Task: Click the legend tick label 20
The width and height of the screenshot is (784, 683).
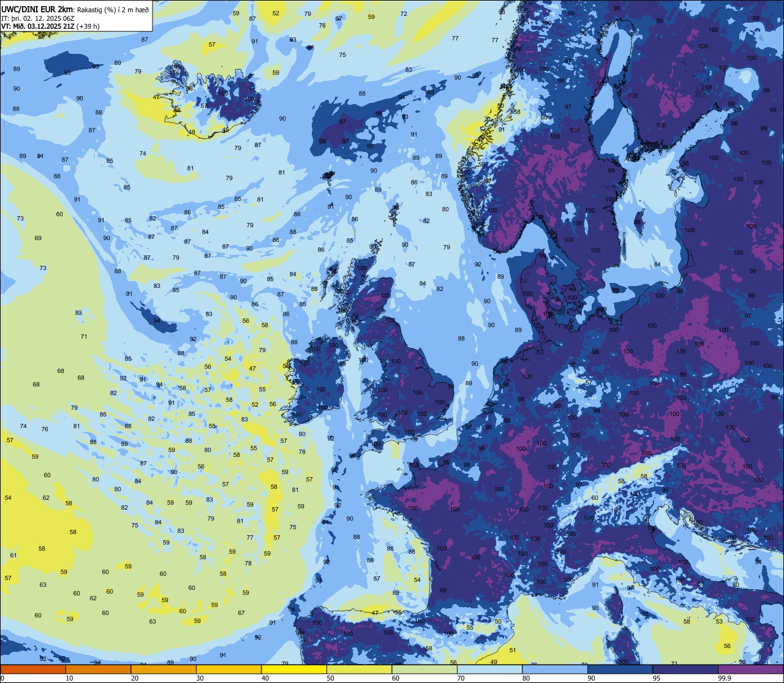Action: pos(135,678)
